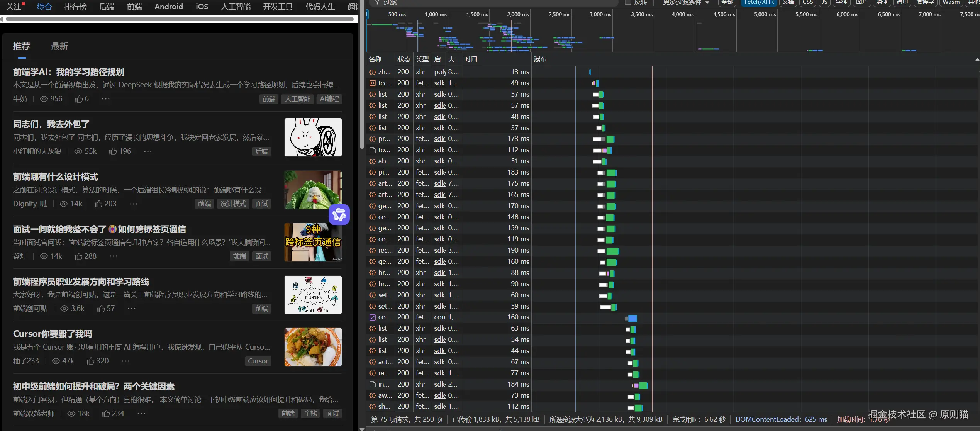Open the poly initiator link of zh... request
The height and width of the screenshot is (431, 980).
440,72
